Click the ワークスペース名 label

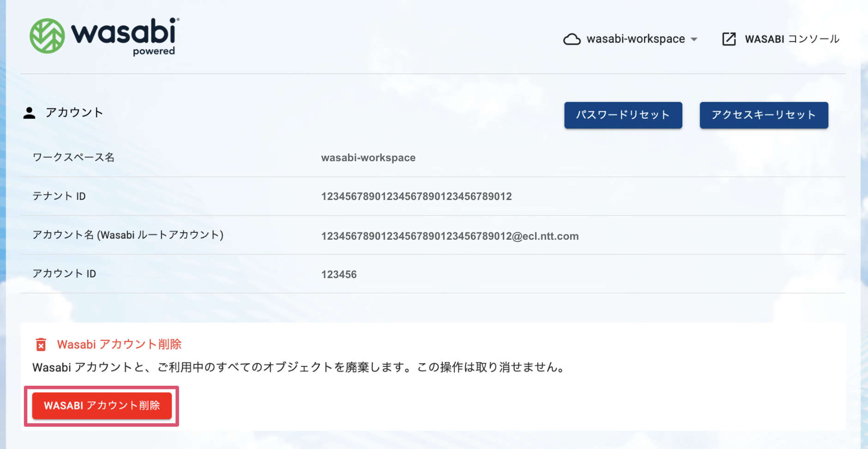[x=73, y=158]
